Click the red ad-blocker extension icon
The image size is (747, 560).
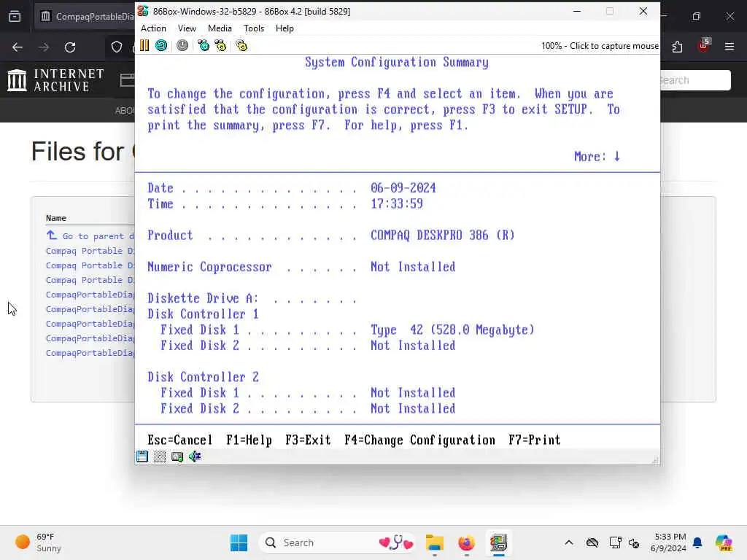pyautogui.click(x=704, y=45)
